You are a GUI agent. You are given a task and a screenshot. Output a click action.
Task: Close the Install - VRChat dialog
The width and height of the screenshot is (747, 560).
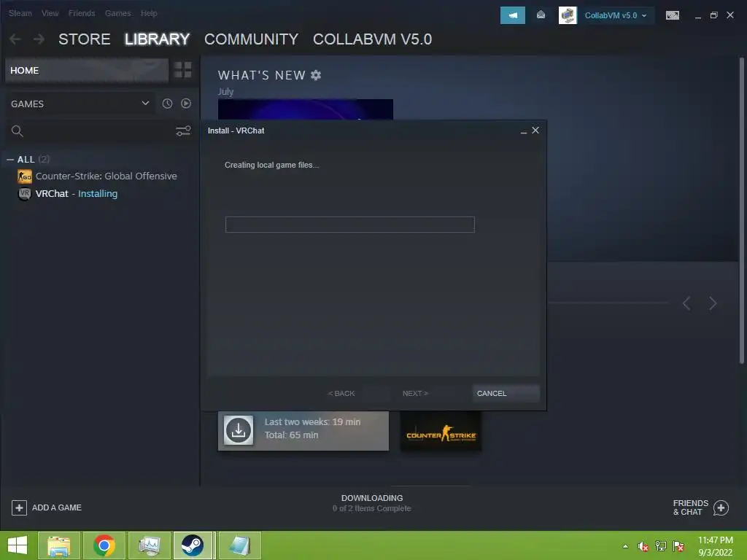535,130
